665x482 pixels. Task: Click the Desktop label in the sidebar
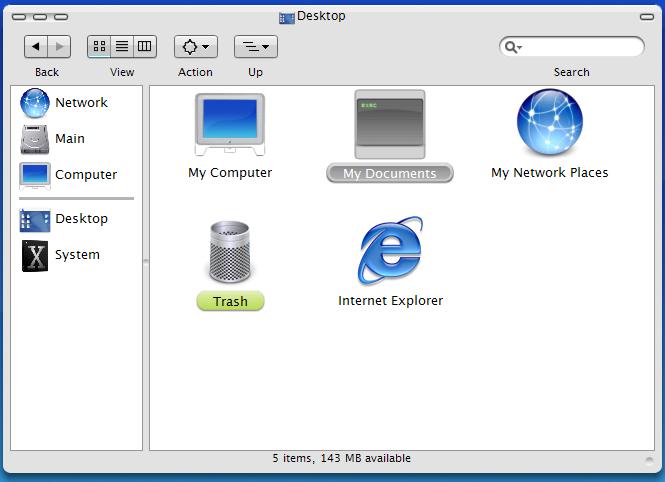81,219
